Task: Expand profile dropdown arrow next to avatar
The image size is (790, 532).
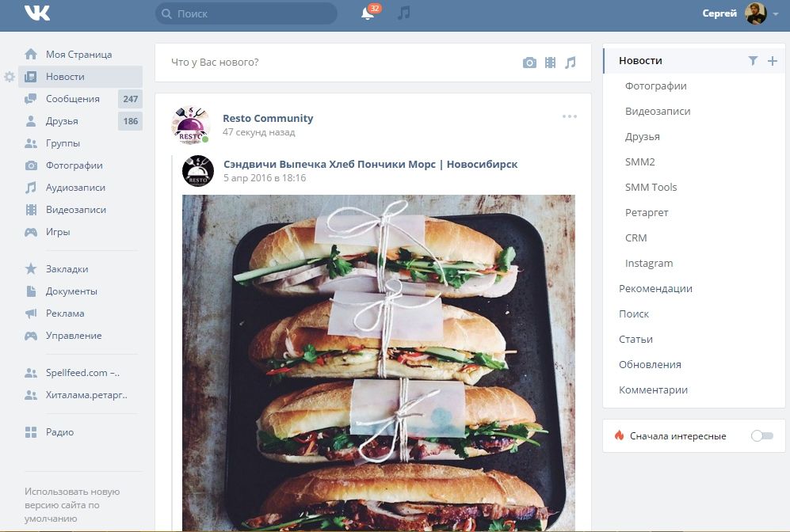Action: pyautogui.click(x=776, y=14)
